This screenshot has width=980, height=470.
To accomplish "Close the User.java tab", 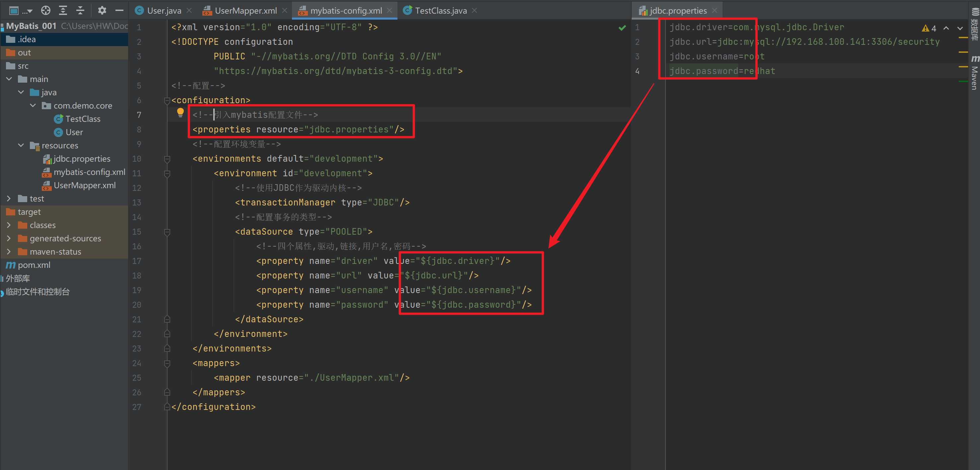I will pos(189,11).
